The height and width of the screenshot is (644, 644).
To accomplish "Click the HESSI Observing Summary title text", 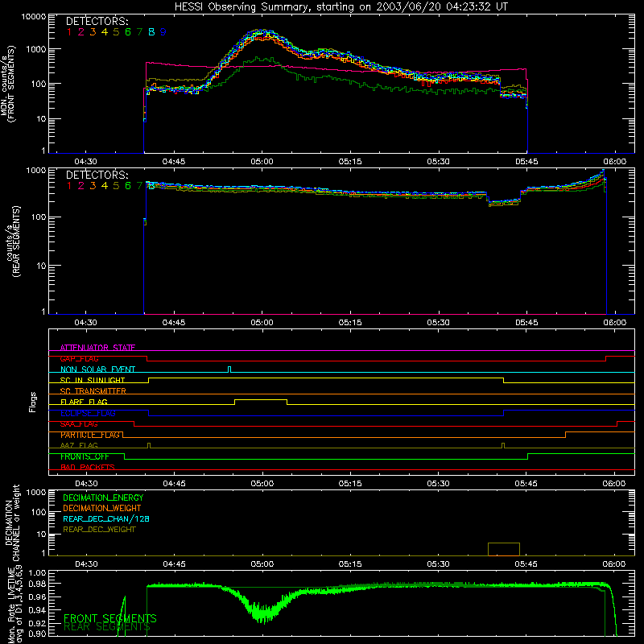I will click(x=341, y=7).
